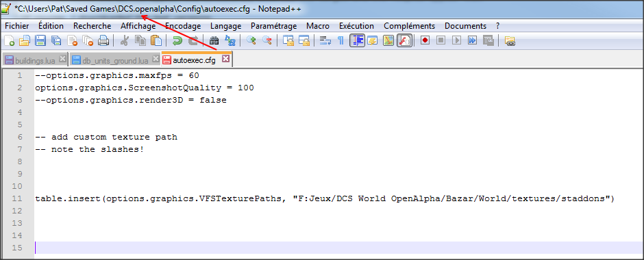
Task: Place cursor on empty line 15
Action: pos(339,248)
